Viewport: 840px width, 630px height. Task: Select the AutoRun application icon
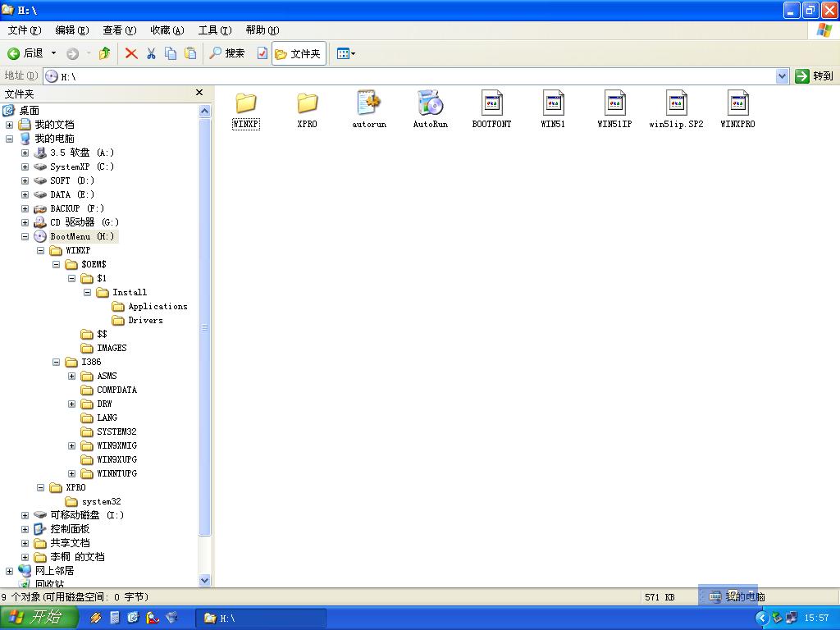point(430,111)
